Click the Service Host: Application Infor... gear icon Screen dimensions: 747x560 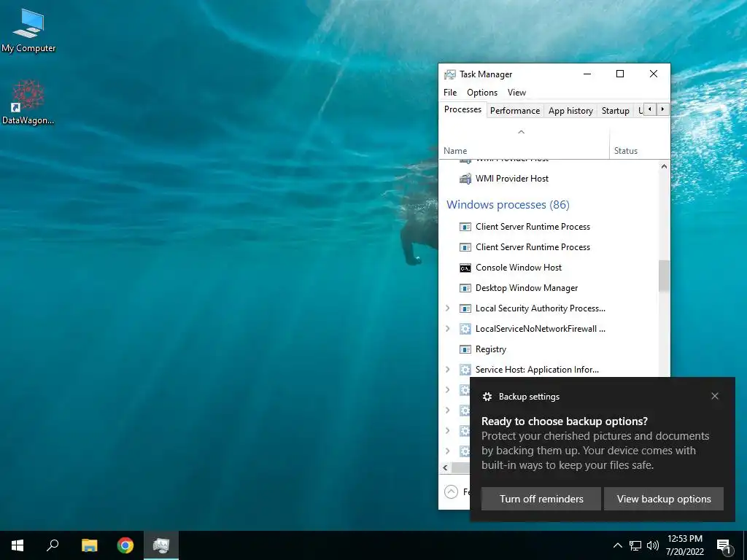point(465,370)
